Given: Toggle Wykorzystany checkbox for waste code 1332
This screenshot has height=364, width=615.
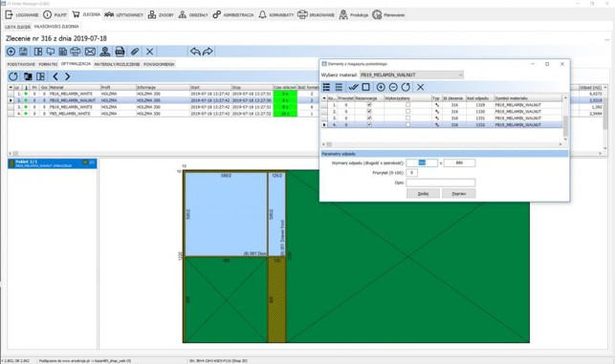Looking at the screenshot, I should point(407,124).
